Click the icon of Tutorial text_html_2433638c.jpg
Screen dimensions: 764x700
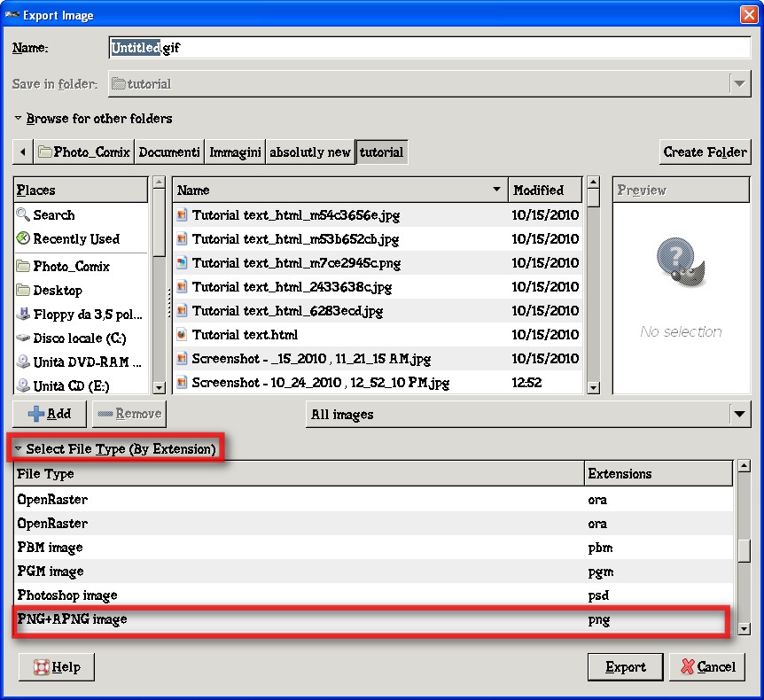coord(182,286)
